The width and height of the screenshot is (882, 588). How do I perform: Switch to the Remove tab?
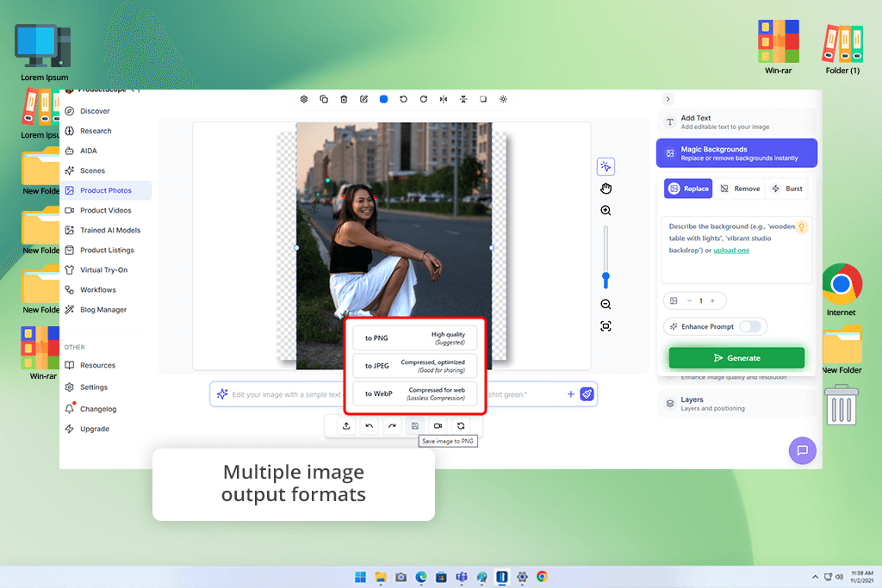tap(740, 189)
